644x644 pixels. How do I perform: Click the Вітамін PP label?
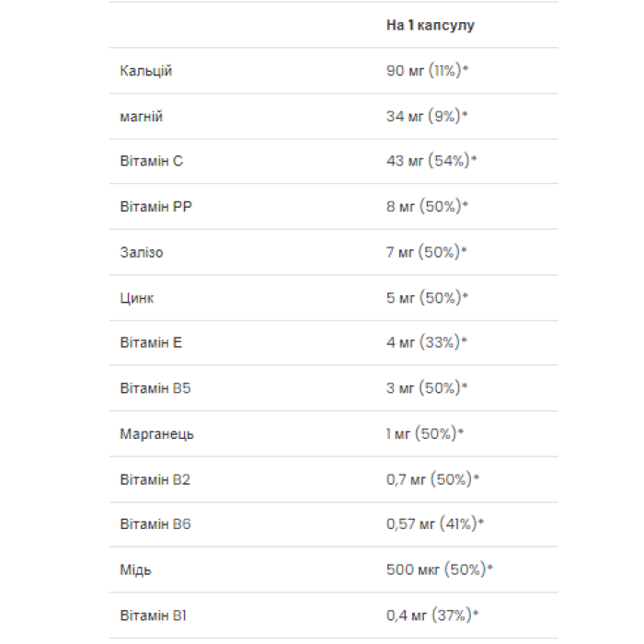pos(156,206)
